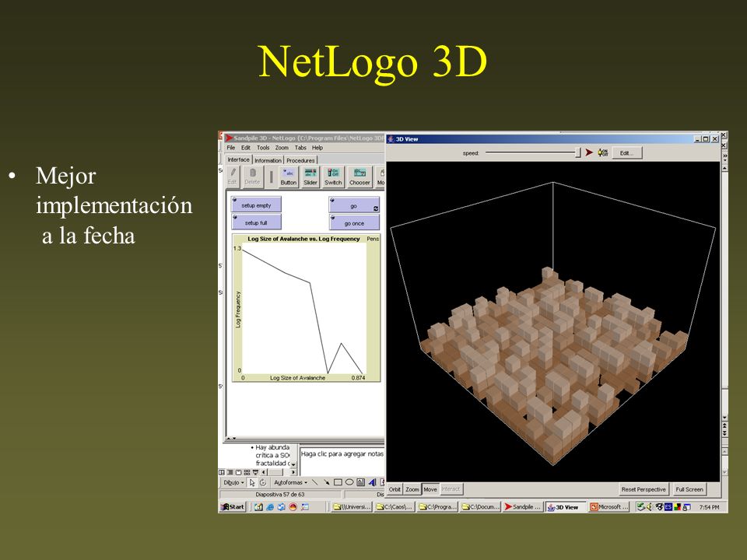Click the Text Box tool in drawing toolbar
The image size is (747, 560).
coord(360,482)
